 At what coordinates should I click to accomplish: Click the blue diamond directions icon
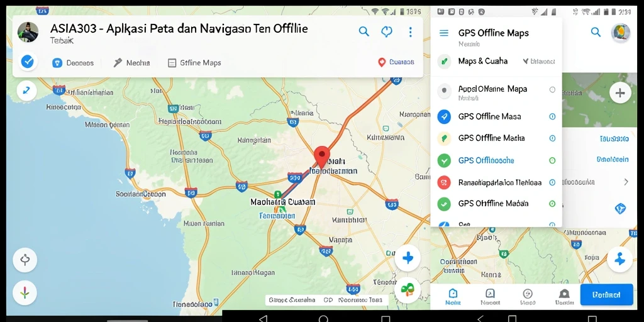pyautogui.click(x=619, y=208)
